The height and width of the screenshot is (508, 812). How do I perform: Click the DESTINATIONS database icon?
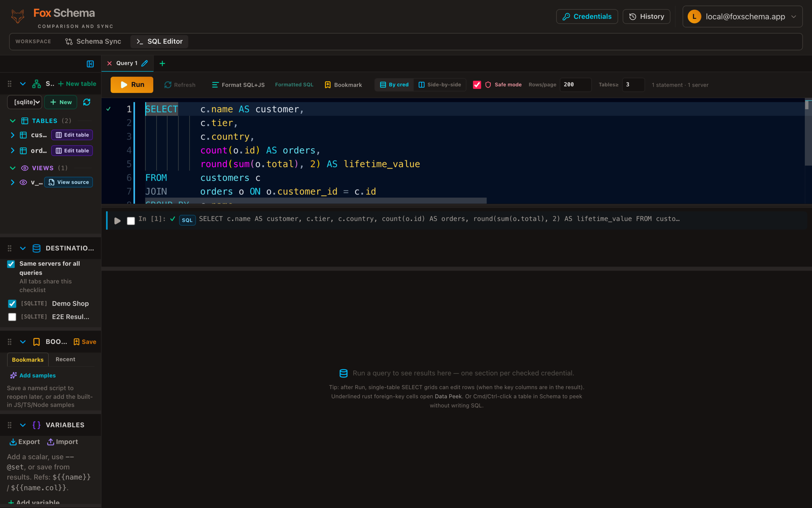pyautogui.click(x=37, y=248)
